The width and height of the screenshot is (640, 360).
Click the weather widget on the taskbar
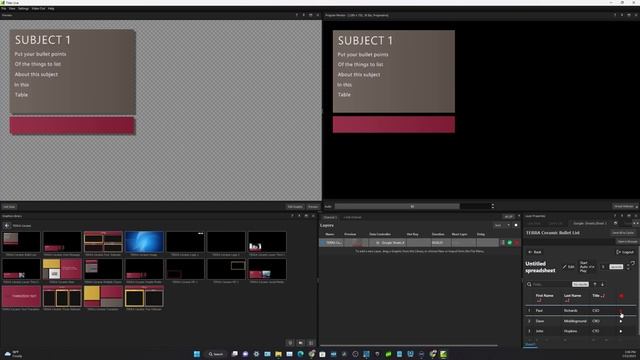point(12,354)
